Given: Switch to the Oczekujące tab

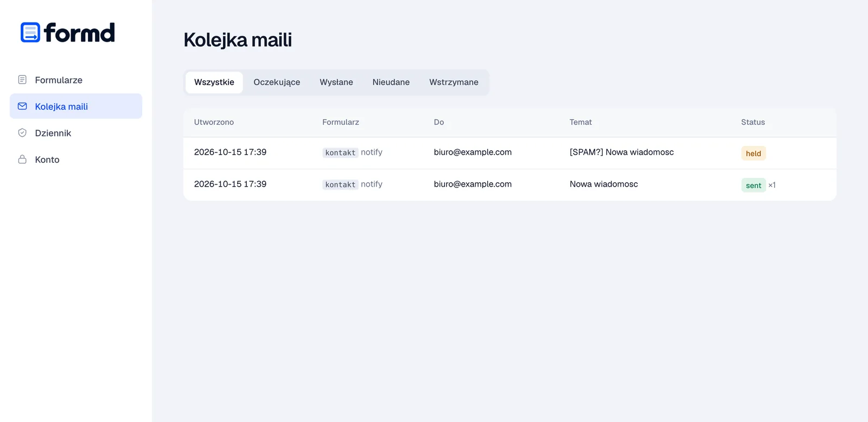Looking at the screenshot, I should (277, 82).
